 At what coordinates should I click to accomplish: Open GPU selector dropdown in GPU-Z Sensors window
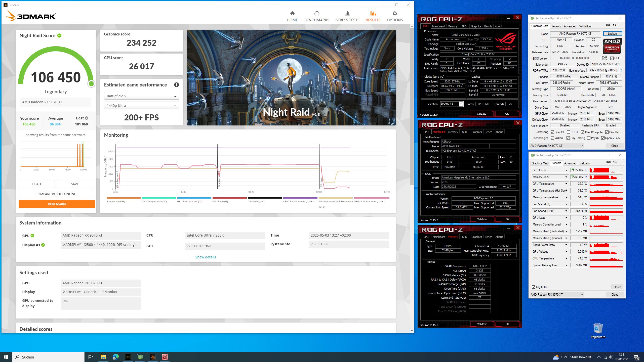[x=556, y=294]
